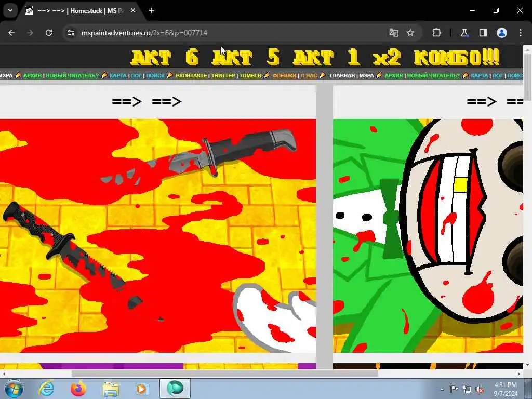The height and width of the screenshot is (399, 532).
Task: Open ЛОГ link in left page navigation
Action: (137, 76)
